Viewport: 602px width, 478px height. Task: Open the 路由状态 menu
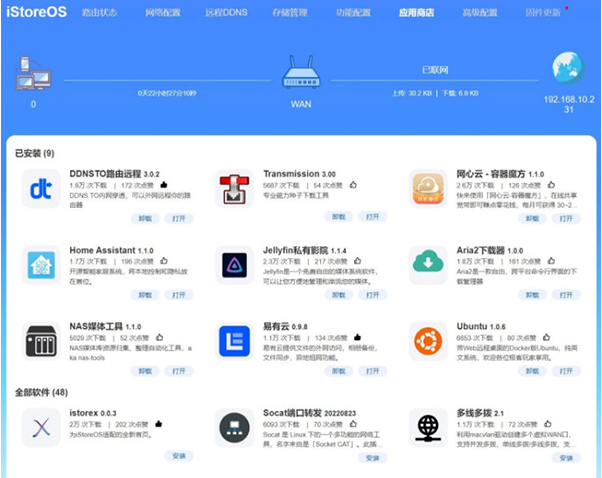coord(99,13)
